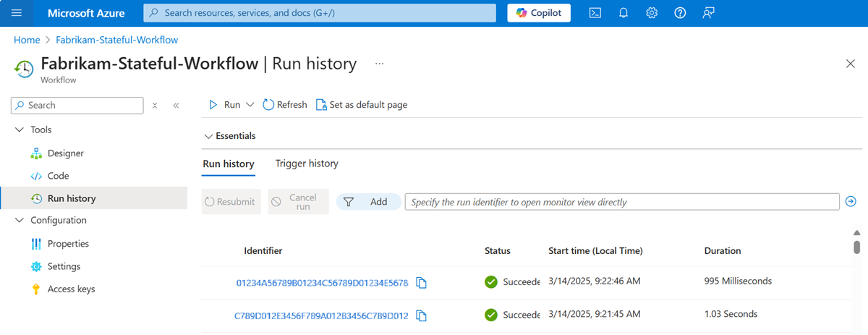The width and height of the screenshot is (868, 335).
Task: Open run 01234A56789B01234C56789D01234E5678
Action: coord(322,283)
